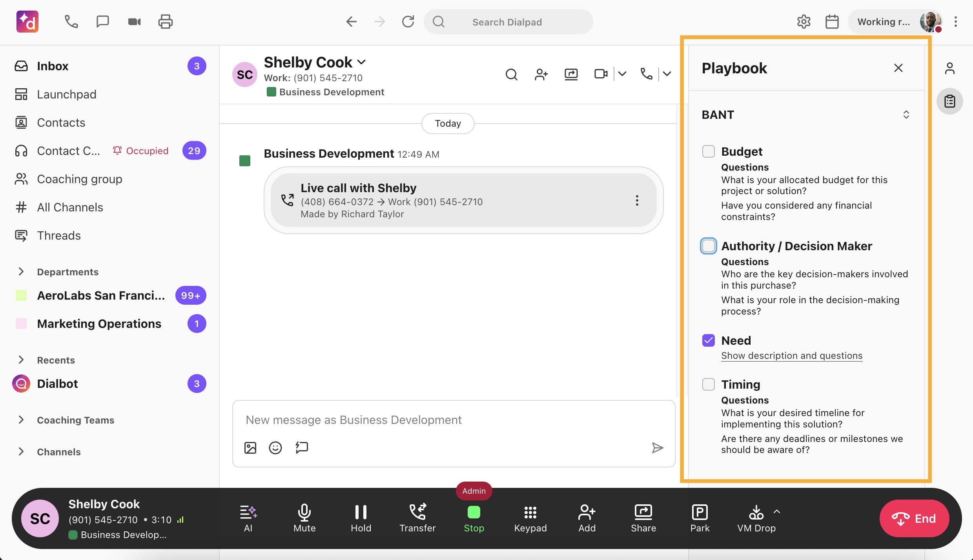Open All Channels in the sidebar

(x=110, y=207)
